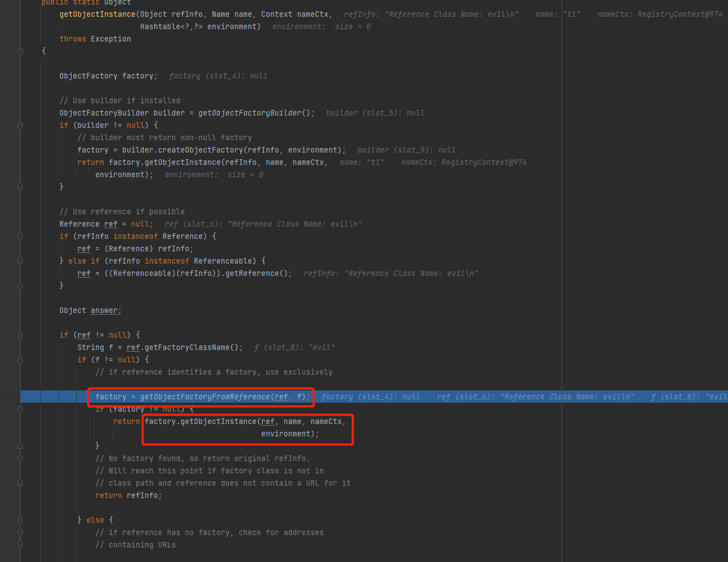Fold the 'if (builder != null) {' block
The height and width of the screenshot is (562, 728).
pos(21,125)
